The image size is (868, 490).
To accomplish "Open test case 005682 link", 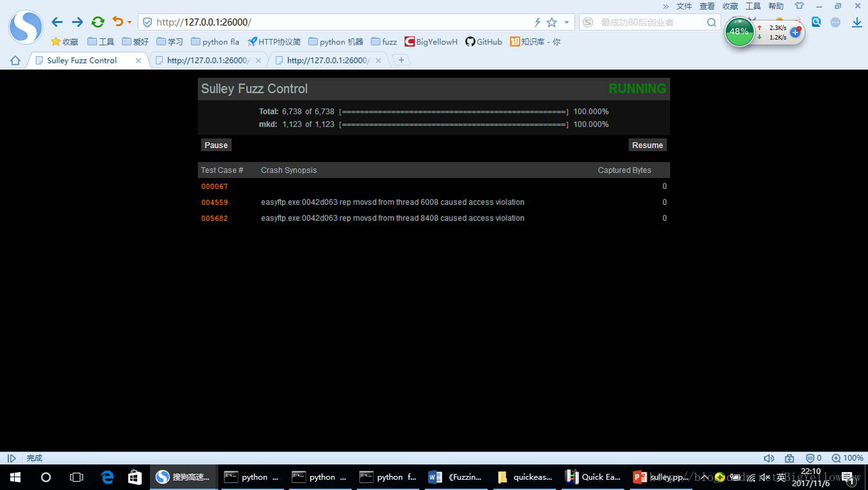I will (x=214, y=218).
